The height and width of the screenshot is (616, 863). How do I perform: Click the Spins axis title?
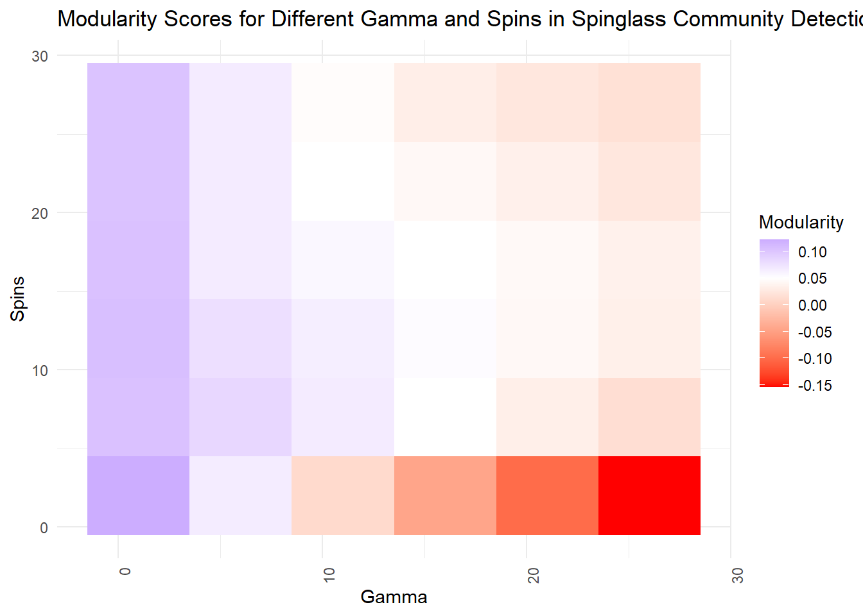click(x=18, y=298)
